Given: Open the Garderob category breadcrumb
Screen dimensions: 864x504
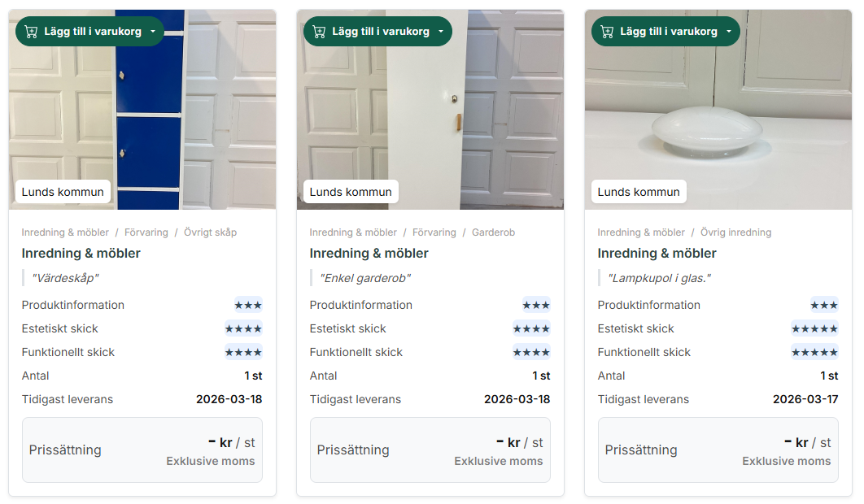Looking at the screenshot, I should [x=493, y=232].
